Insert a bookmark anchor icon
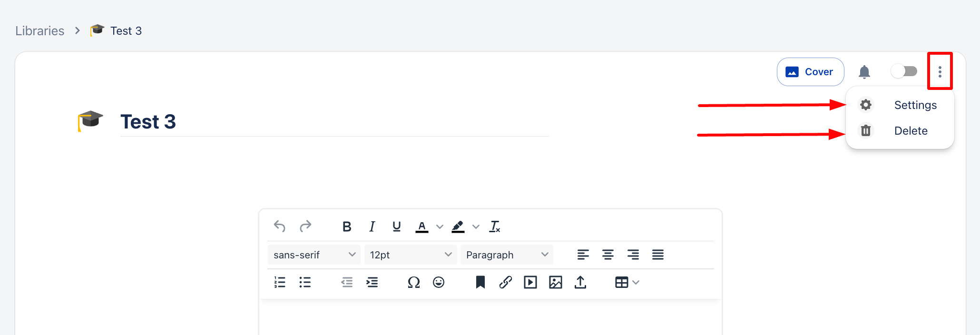 [480, 283]
